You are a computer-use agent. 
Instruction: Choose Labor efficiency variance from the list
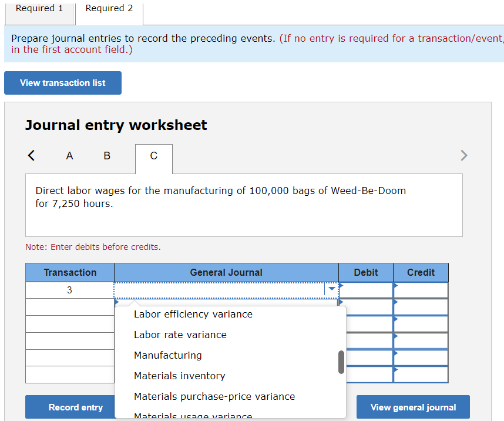tap(193, 314)
